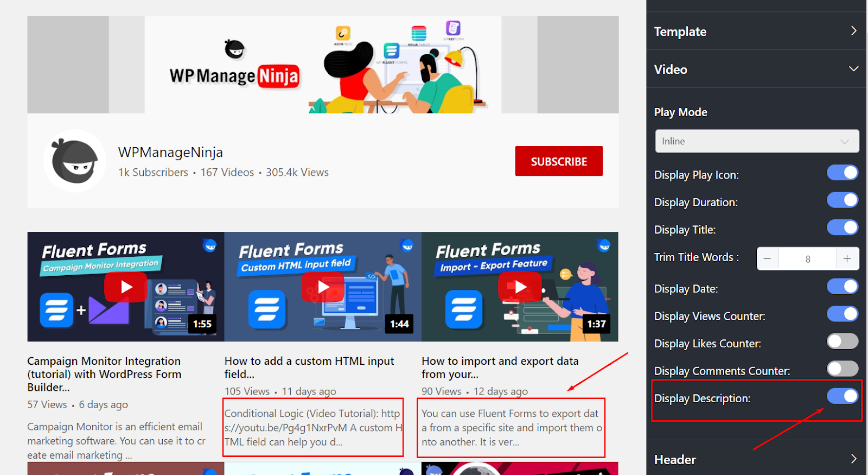Click the '167 Videos' text
The height and width of the screenshot is (475, 868).
click(227, 172)
